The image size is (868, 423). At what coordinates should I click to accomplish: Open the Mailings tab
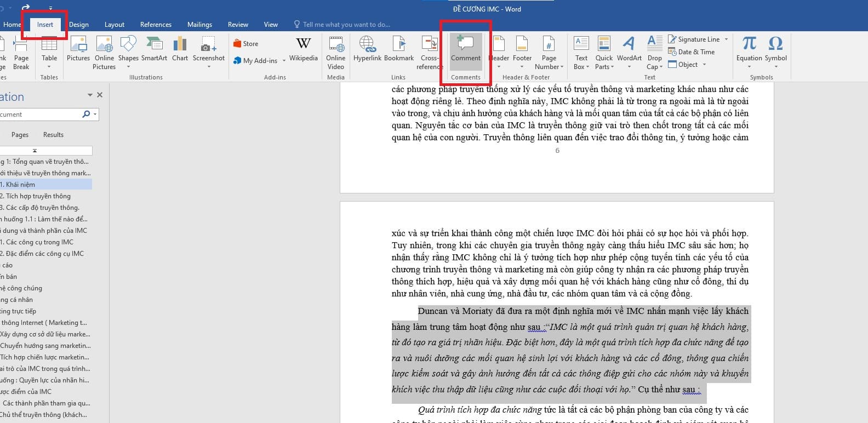pyautogui.click(x=199, y=25)
